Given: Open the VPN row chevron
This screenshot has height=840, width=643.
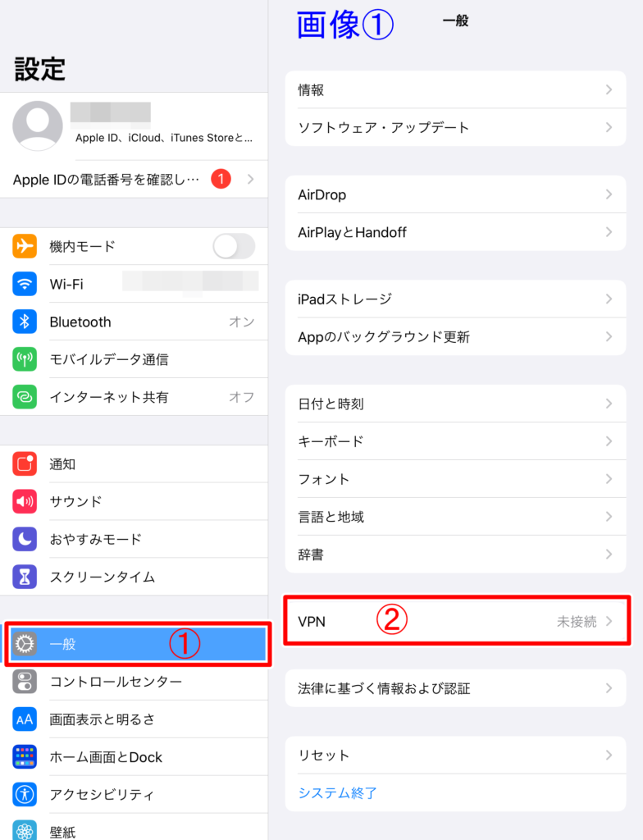Looking at the screenshot, I should 609,621.
